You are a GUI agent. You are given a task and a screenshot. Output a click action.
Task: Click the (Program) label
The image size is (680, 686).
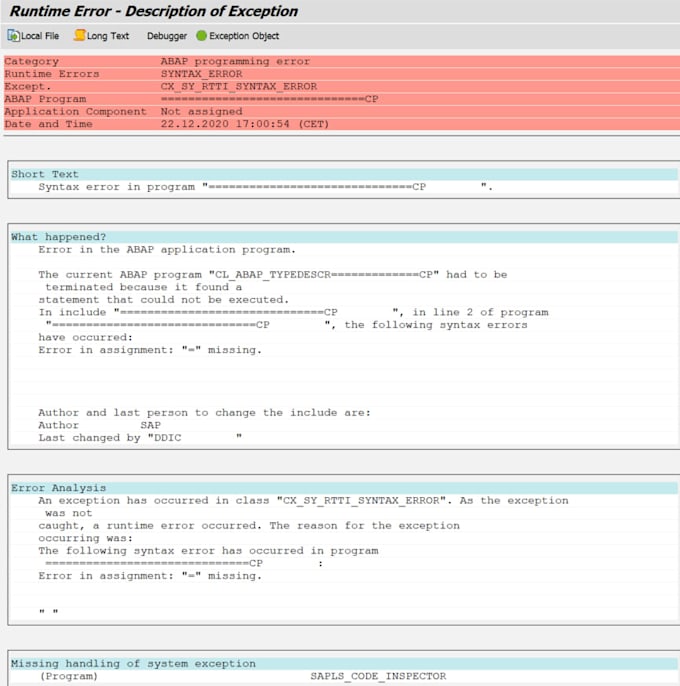[69, 676]
